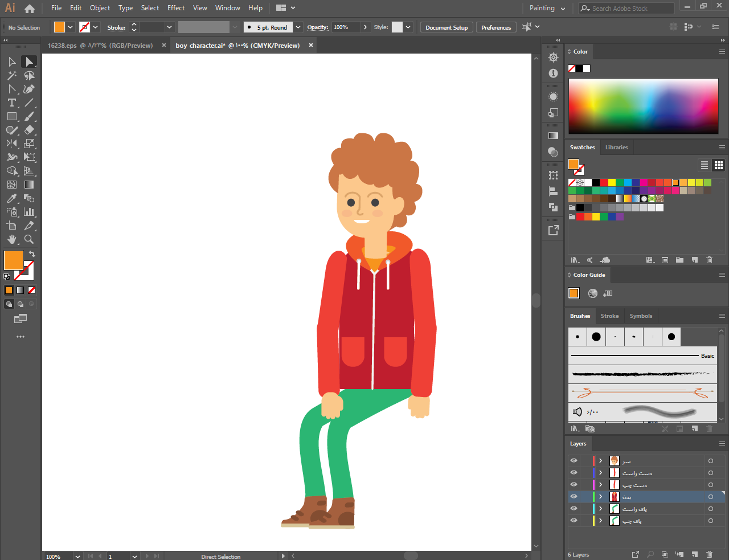729x560 pixels.
Task: Click the Document Setup button
Action: (447, 27)
